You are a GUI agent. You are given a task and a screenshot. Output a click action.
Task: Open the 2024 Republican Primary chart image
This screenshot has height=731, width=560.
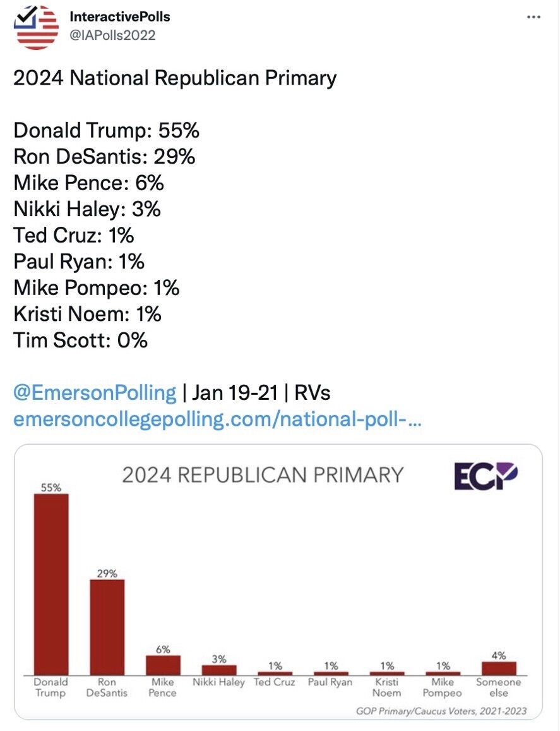[x=278, y=582]
